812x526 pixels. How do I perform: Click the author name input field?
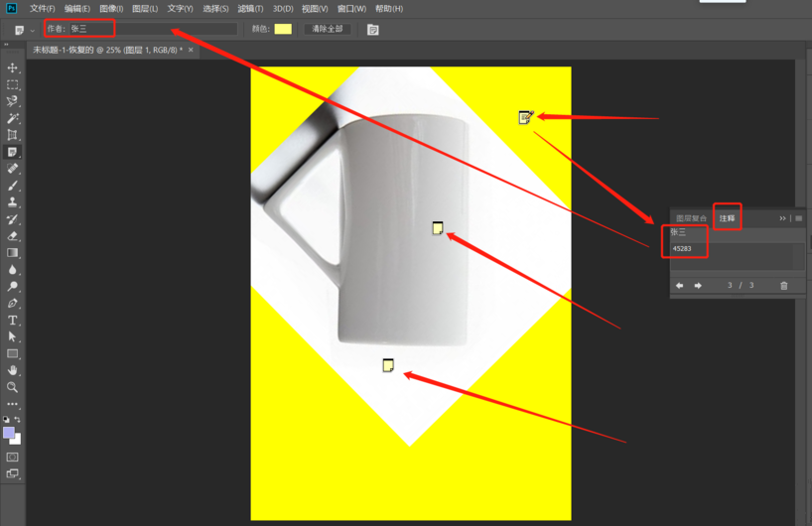pyautogui.click(x=153, y=29)
